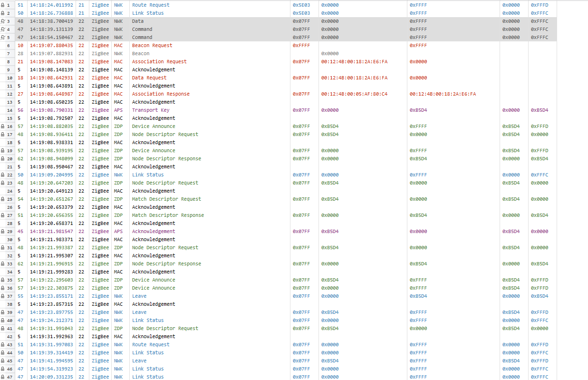Select the grey Beacon packet in row 7
Viewport: 588px width, 380px height.
point(141,53)
